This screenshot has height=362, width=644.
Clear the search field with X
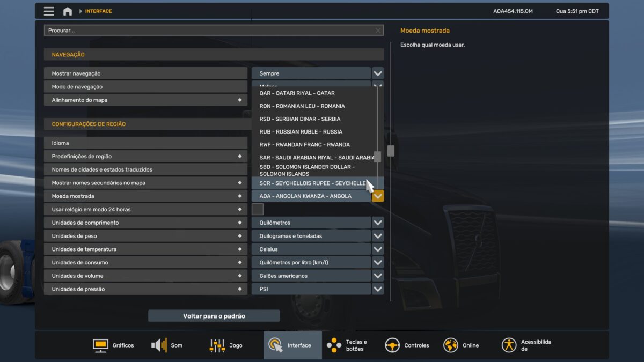tap(378, 31)
